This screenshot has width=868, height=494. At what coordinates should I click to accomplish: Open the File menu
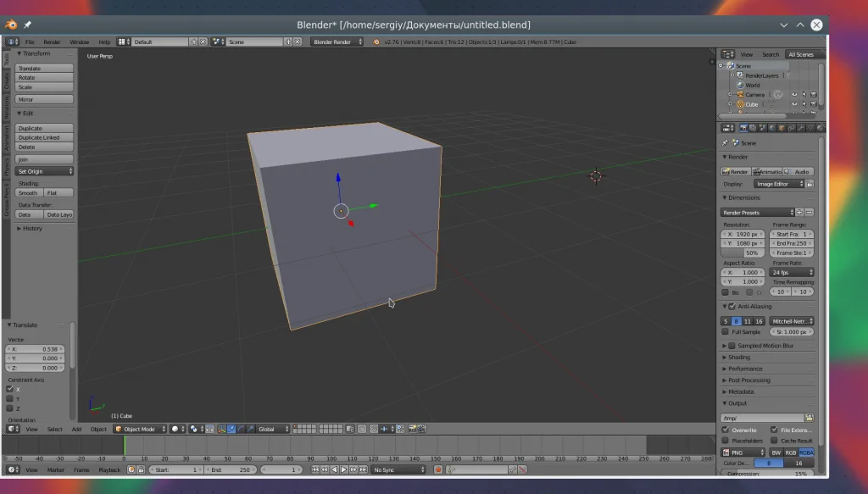[x=30, y=42]
